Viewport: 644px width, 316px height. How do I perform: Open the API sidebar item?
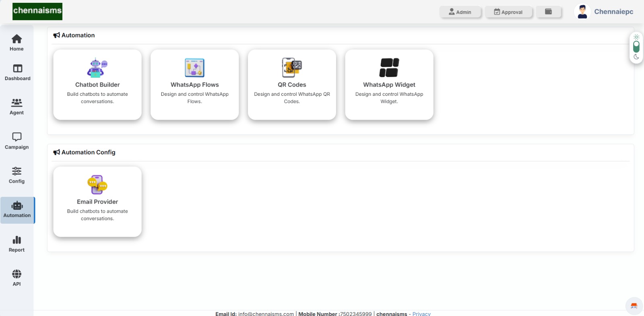point(17,278)
